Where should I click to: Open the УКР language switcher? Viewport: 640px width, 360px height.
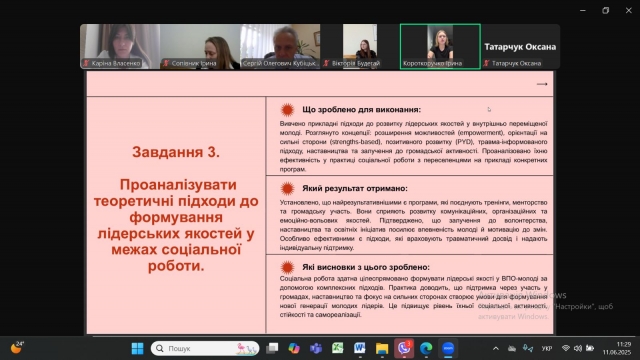(547, 349)
